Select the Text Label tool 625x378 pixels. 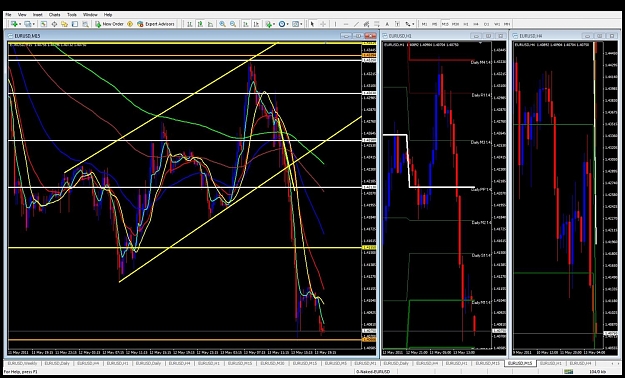tap(397, 24)
